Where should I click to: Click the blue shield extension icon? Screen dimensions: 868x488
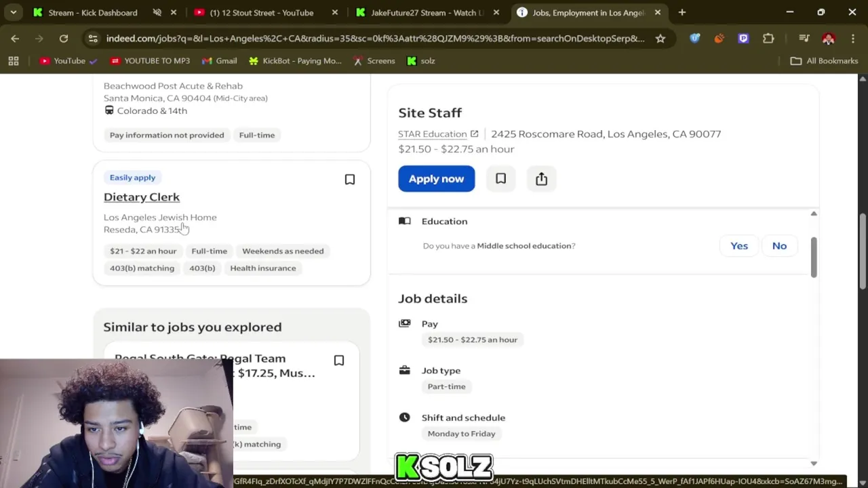pyautogui.click(x=695, y=39)
